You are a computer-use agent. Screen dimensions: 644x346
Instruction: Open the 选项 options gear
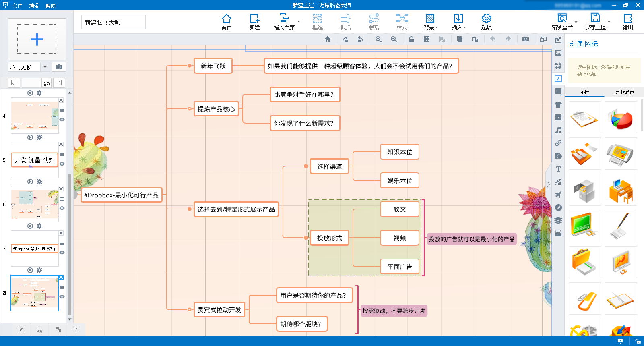[487, 21]
